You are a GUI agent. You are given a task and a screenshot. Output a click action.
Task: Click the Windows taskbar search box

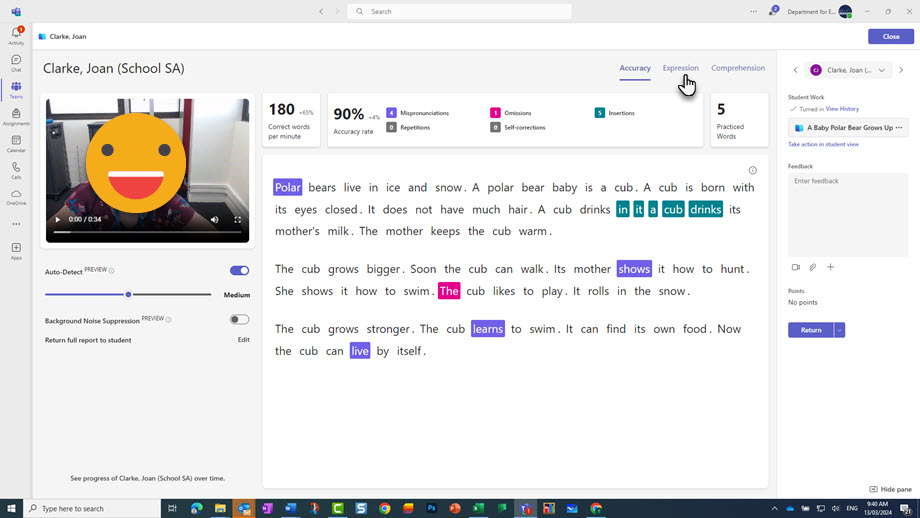[93, 508]
